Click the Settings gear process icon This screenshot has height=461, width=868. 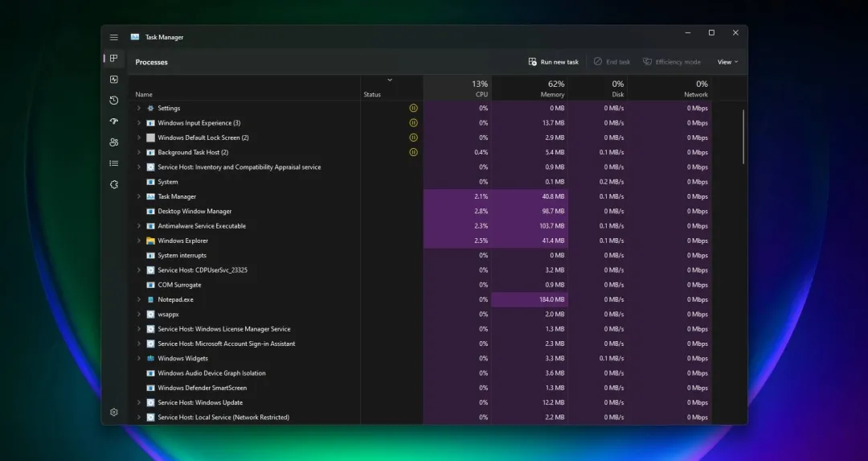[x=150, y=108]
